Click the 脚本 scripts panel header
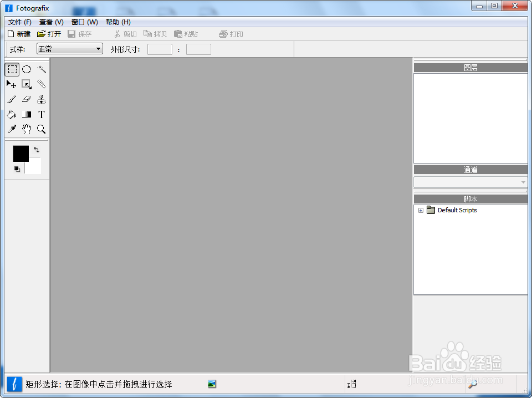The width and height of the screenshot is (532, 398). tap(470, 199)
